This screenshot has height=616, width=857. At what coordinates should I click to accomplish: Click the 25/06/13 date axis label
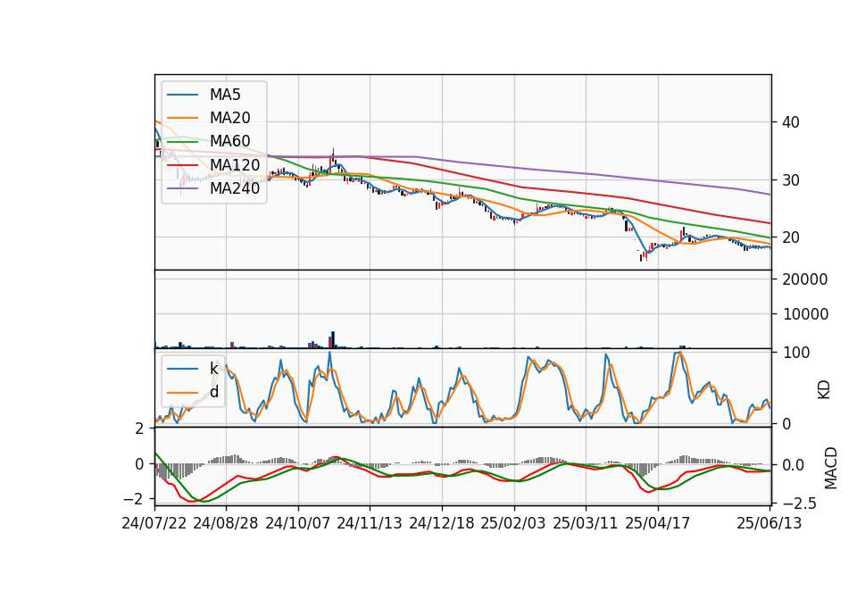[x=770, y=523]
